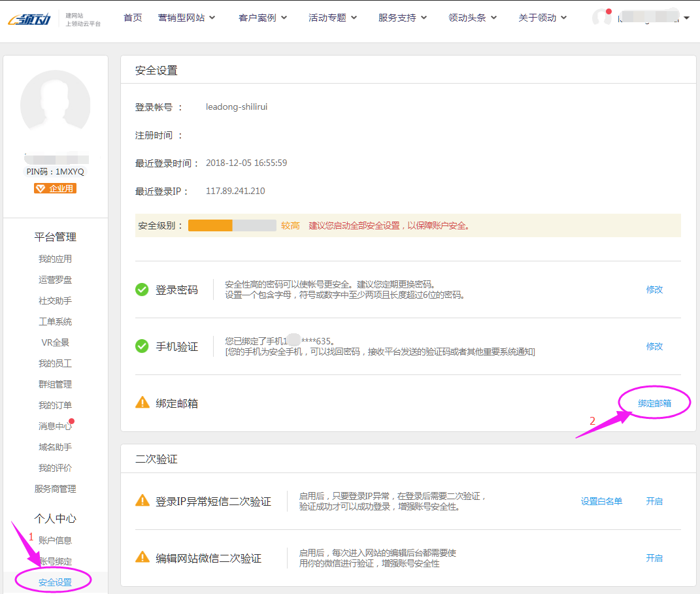700x594 pixels.
Task: Click the warning triangle beside 绑定邮箱
Action: (x=142, y=403)
